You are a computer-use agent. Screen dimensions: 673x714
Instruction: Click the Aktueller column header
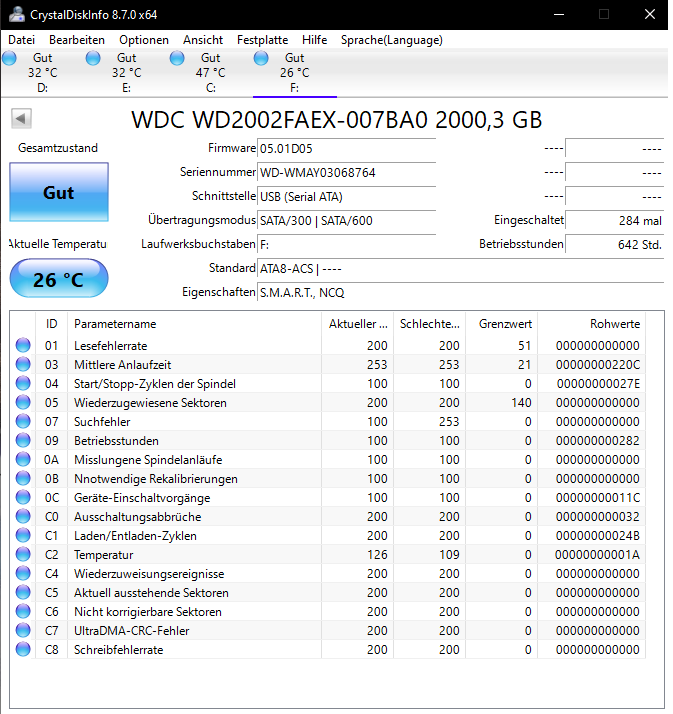coord(358,324)
